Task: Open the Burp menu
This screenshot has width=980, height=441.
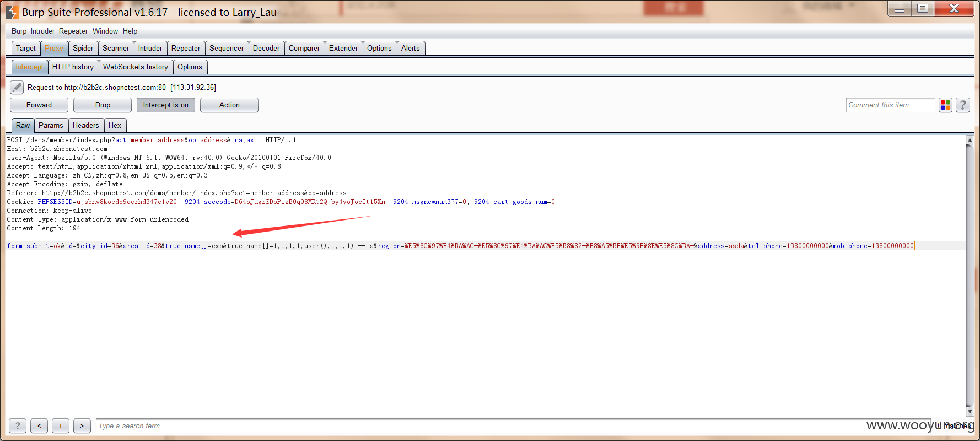Action: click(x=19, y=31)
